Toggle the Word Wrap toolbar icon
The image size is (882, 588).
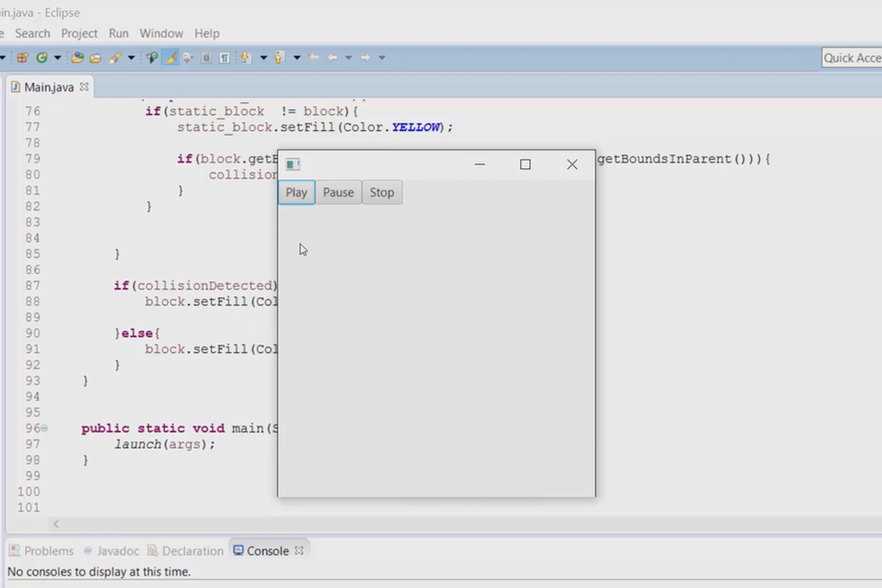coord(188,57)
